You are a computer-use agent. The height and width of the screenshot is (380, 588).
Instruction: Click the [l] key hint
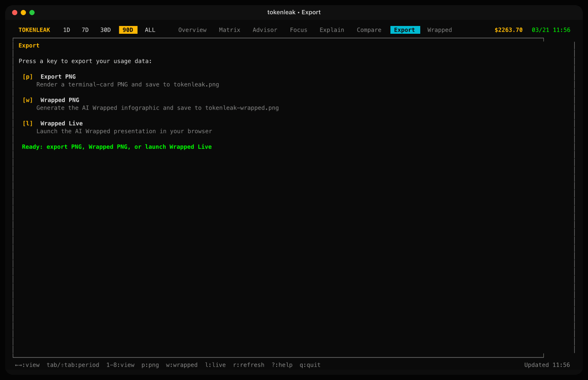tap(28, 123)
